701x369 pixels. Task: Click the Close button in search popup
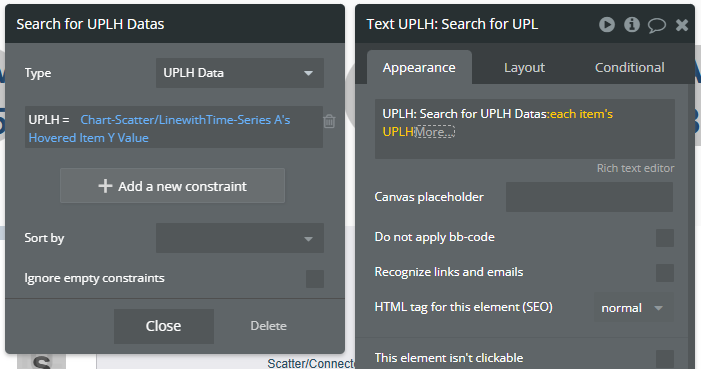(164, 326)
